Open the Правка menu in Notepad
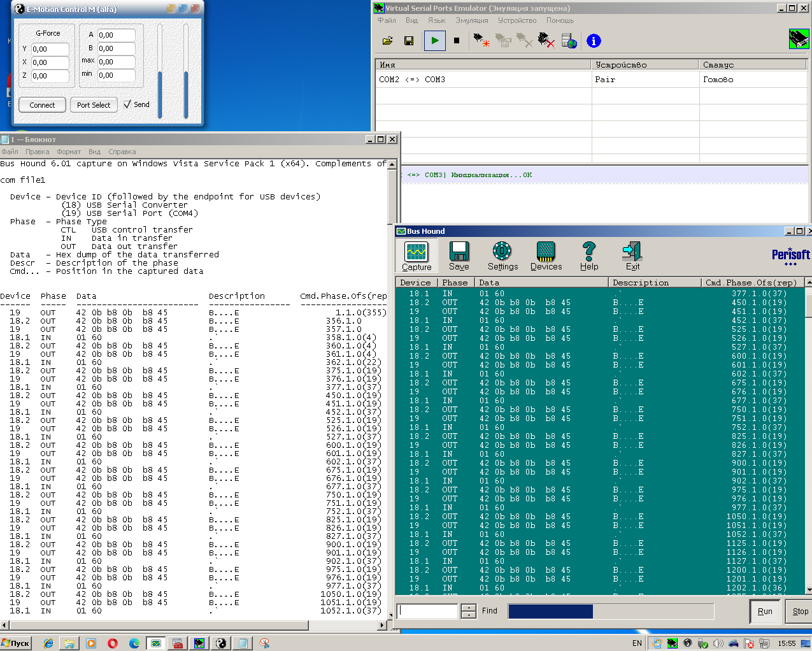Viewport: 812px width, 651px height. point(38,152)
